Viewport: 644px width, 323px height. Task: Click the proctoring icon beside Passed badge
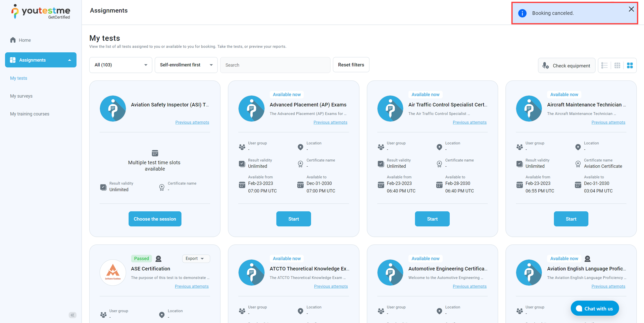click(x=158, y=259)
